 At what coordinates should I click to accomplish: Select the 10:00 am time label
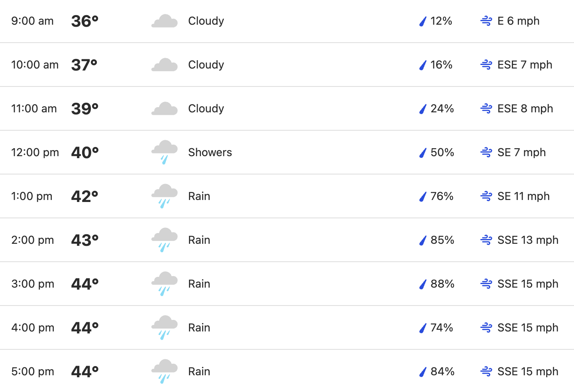(35, 65)
